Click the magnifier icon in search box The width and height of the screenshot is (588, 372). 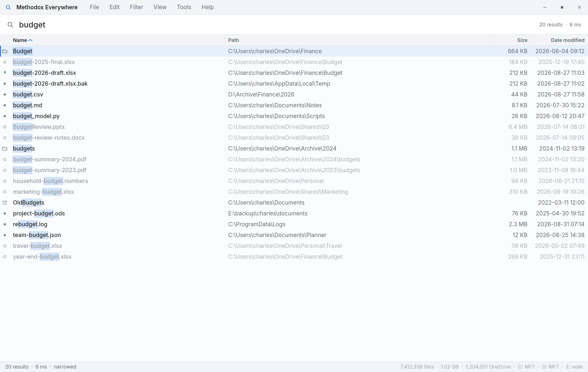point(10,25)
